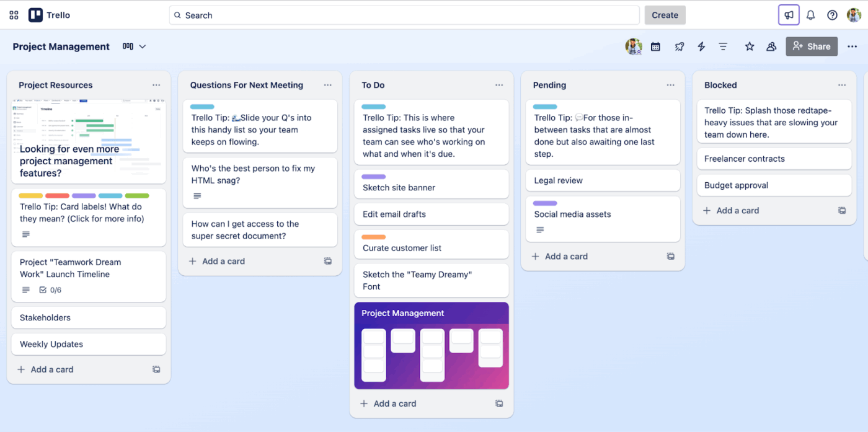
Task: Expand the board views chevron dropdown
Action: 143,46
